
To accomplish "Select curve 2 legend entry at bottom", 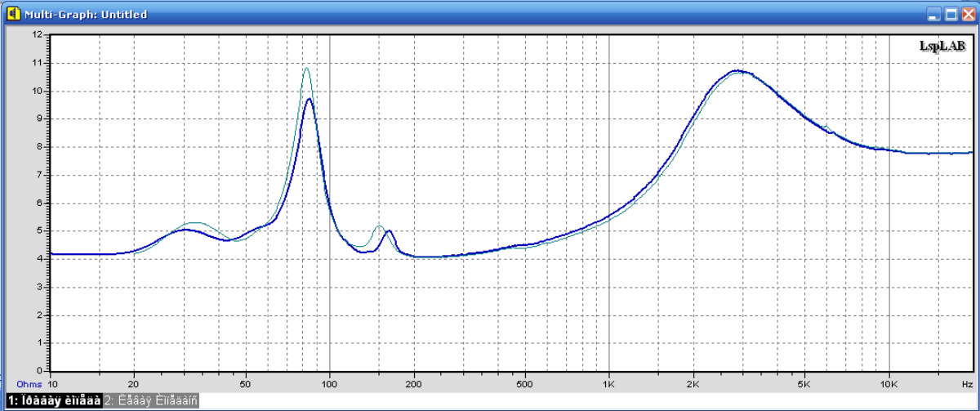I will coord(151,401).
